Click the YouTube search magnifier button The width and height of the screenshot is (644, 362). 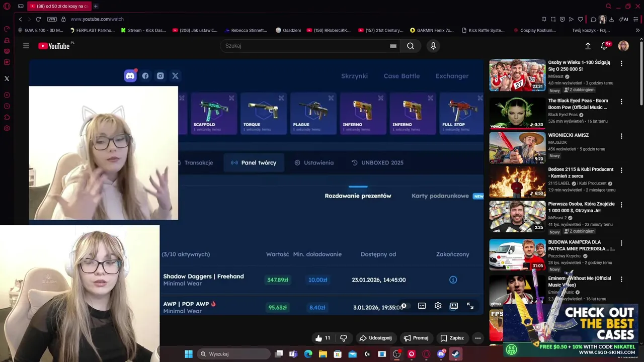411,46
